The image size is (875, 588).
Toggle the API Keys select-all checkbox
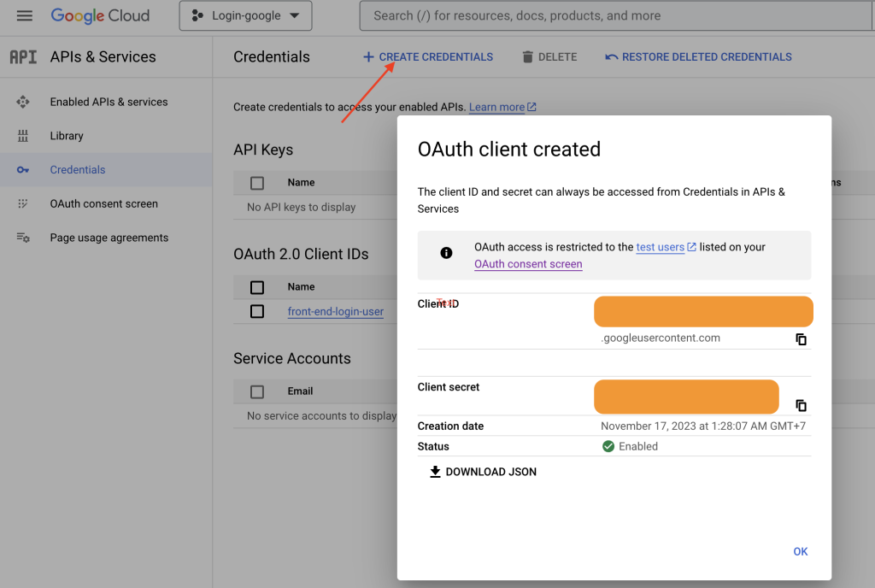click(257, 183)
